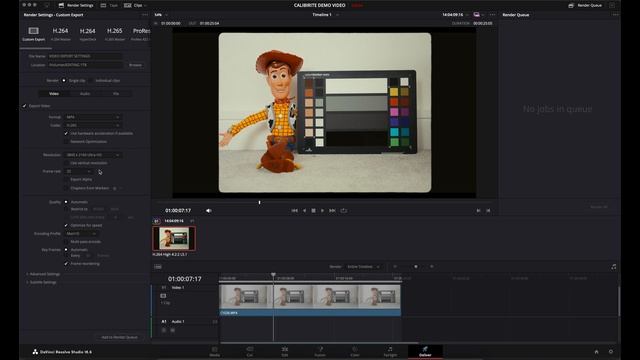Select the Automatic quality radio button

66,202
